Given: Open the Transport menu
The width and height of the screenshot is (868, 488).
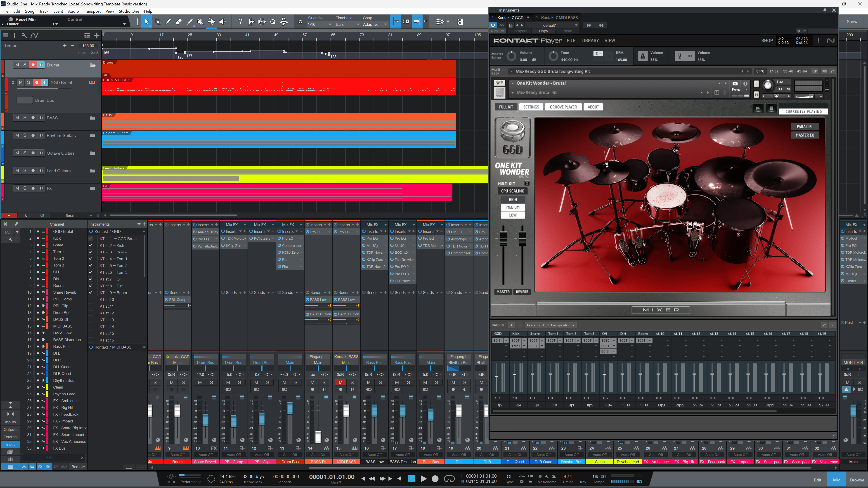Looking at the screenshot, I should click(92, 11).
